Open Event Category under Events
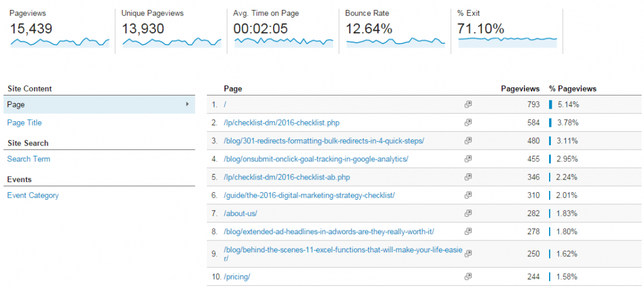This screenshot has width=644, height=287. point(33,195)
